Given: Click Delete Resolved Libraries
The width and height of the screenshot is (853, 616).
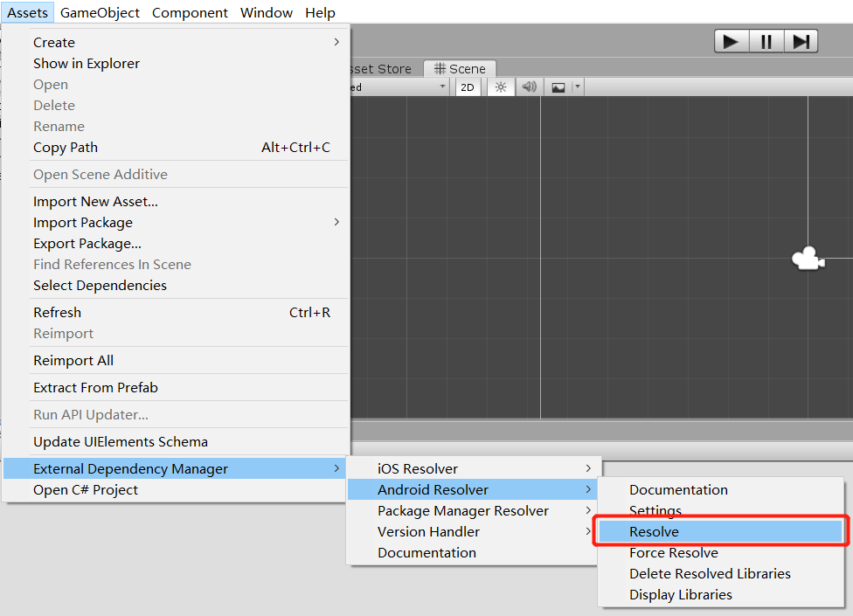Looking at the screenshot, I should (710, 573).
